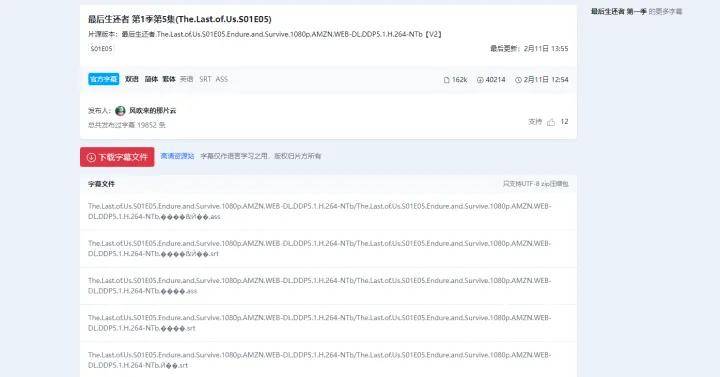Click the 支持 label
720x377 pixels.
(535, 122)
